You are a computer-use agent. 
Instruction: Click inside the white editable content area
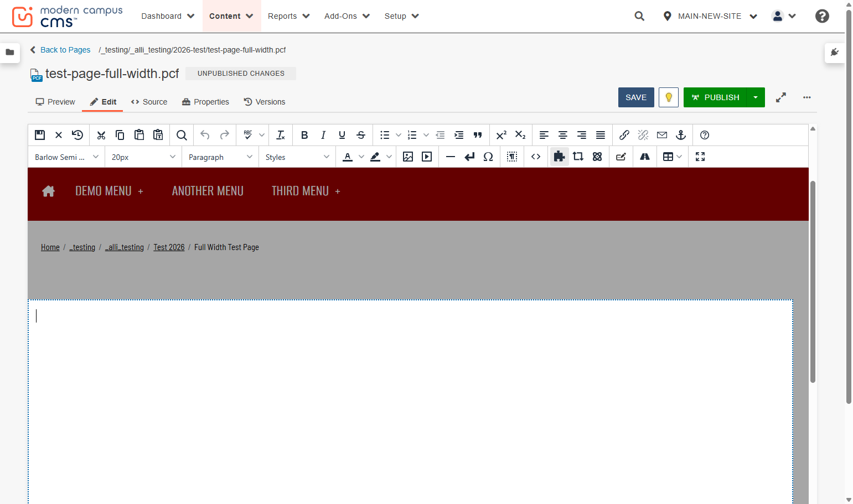pyautogui.click(x=410, y=401)
